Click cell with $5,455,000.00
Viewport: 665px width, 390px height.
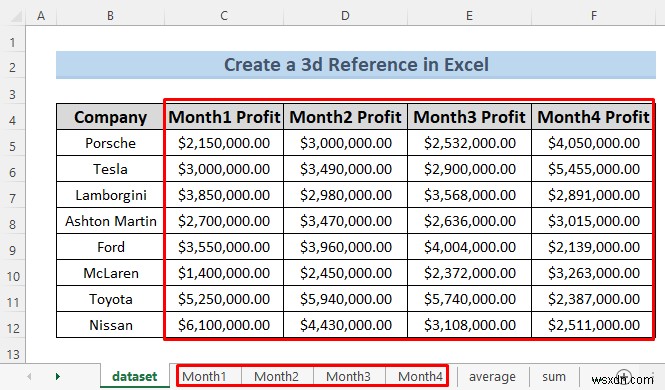point(592,169)
